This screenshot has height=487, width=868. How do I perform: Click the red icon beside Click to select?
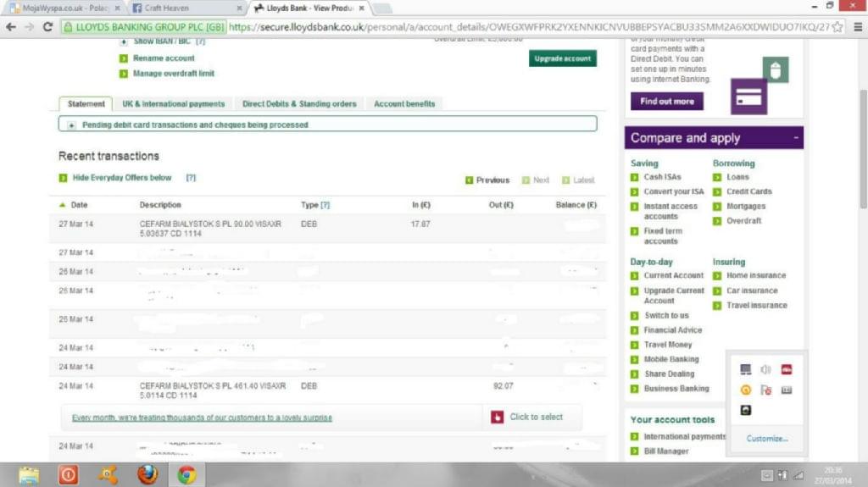pos(497,417)
